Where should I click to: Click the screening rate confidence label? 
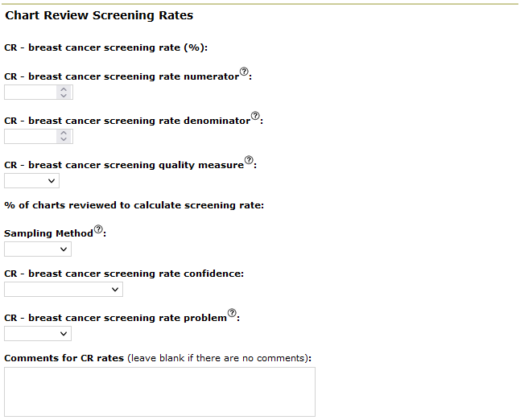click(124, 274)
